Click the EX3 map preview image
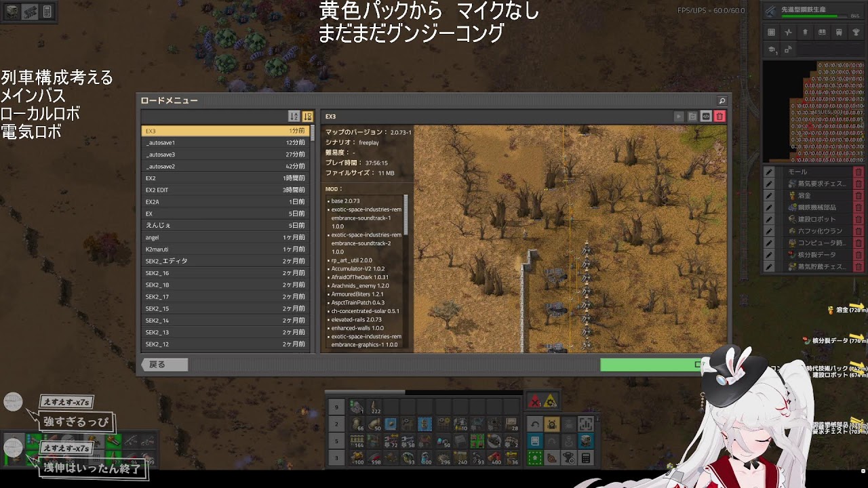Screen dimensions: 868x488 [x=570, y=239]
